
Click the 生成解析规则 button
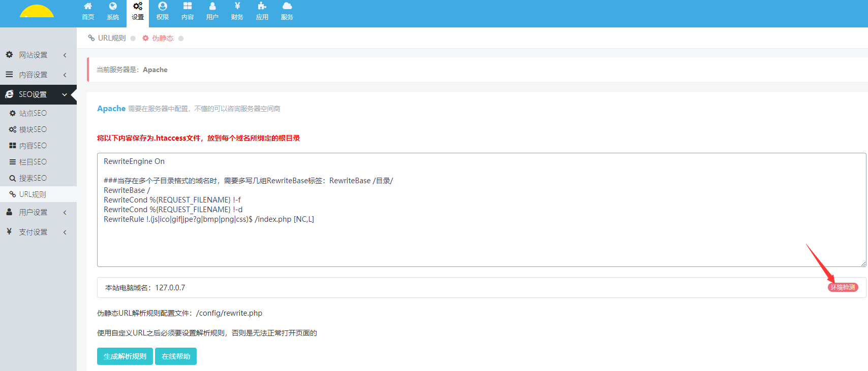point(125,356)
